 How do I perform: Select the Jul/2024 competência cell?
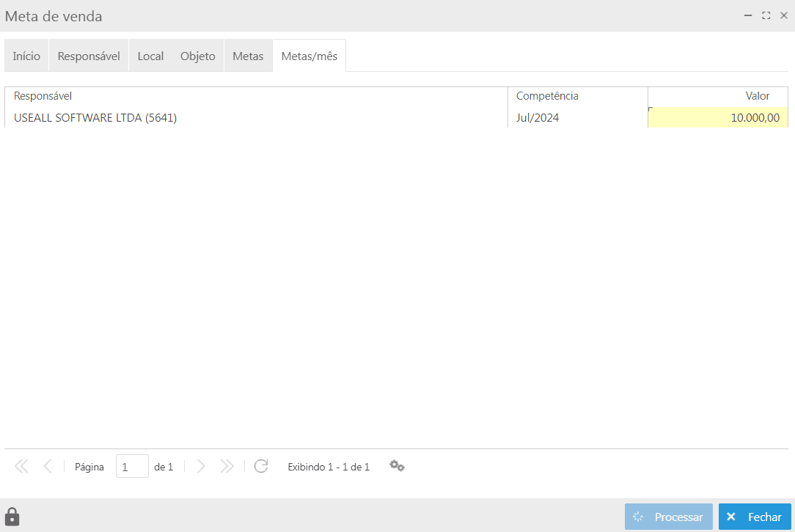[577, 117]
